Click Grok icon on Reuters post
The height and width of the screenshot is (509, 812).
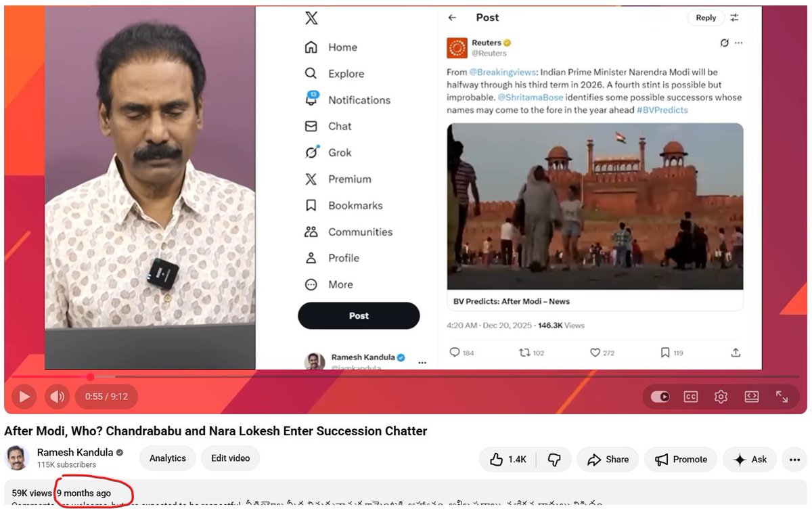(x=724, y=43)
